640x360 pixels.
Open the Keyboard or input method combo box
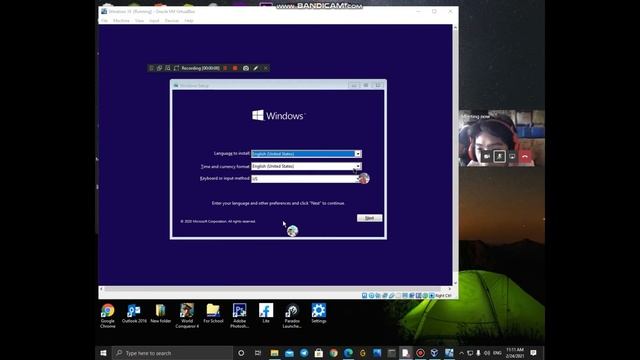(x=306, y=179)
